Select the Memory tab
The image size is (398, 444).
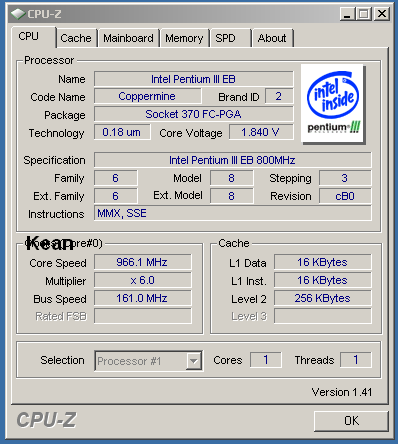(x=184, y=38)
